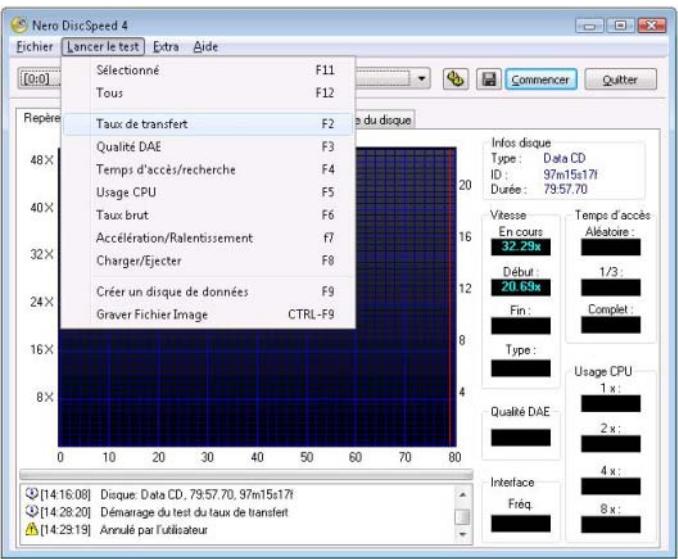Switch to the Repère tab
The height and width of the screenshot is (559, 678).
tap(40, 118)
